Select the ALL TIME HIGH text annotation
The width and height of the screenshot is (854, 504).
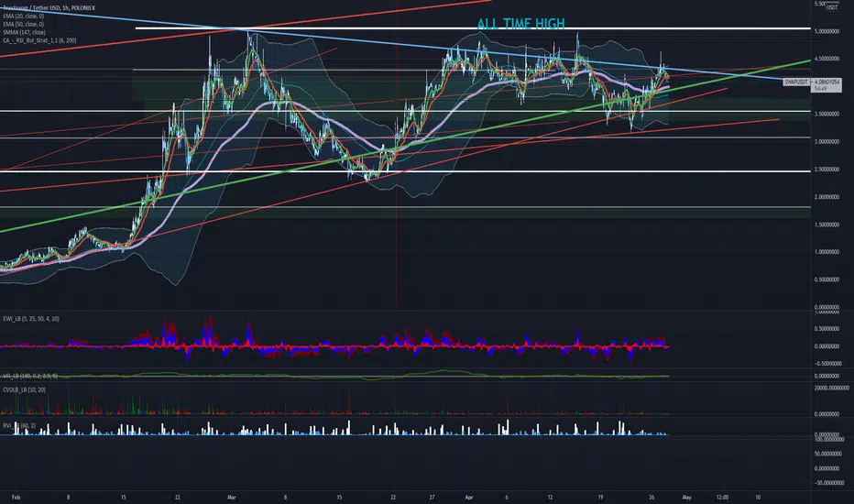(520, 24)
